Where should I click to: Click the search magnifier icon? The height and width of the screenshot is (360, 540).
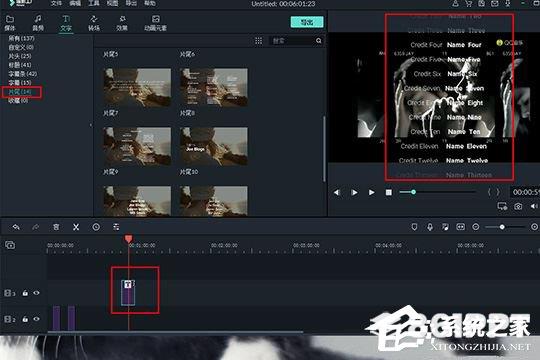click(319, 41)
